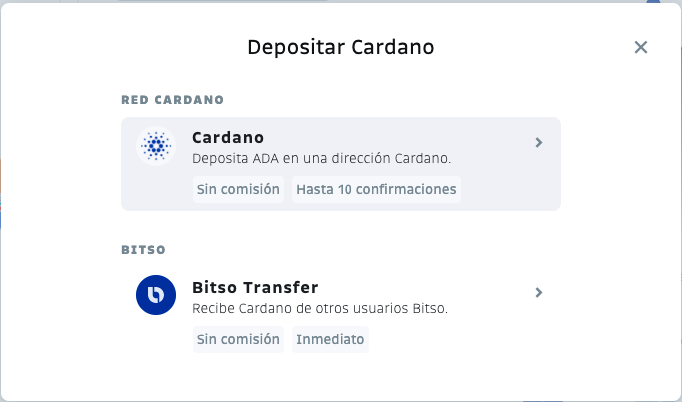Choose the Bitso Transfer option row

click(341, 314)
